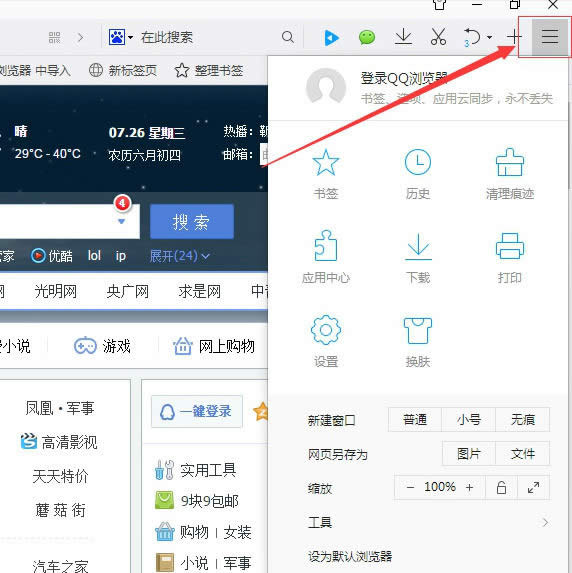Click 优酷 quick link
The width and height of the screenshot is (572, 573).
[x=52, y=256]
